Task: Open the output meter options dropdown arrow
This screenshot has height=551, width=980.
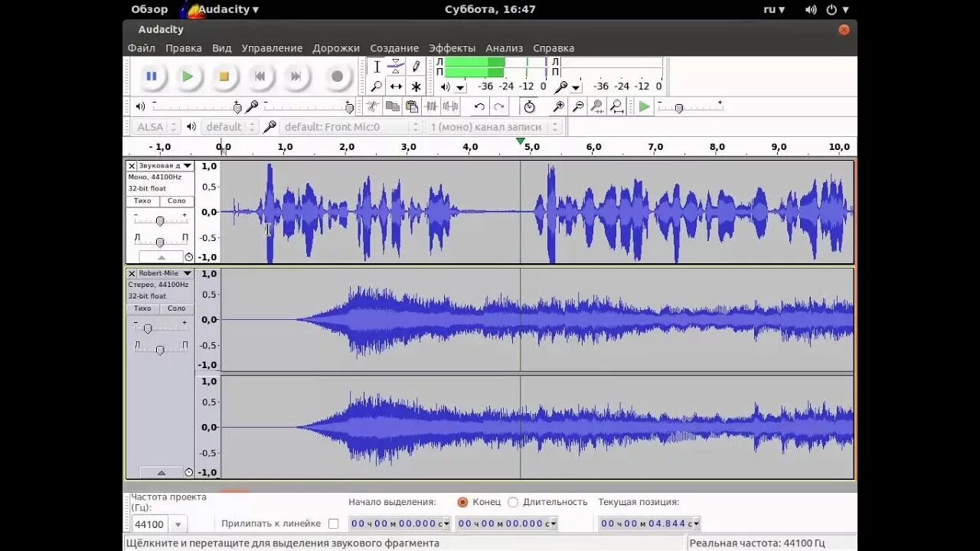Action: pos(460,87)
